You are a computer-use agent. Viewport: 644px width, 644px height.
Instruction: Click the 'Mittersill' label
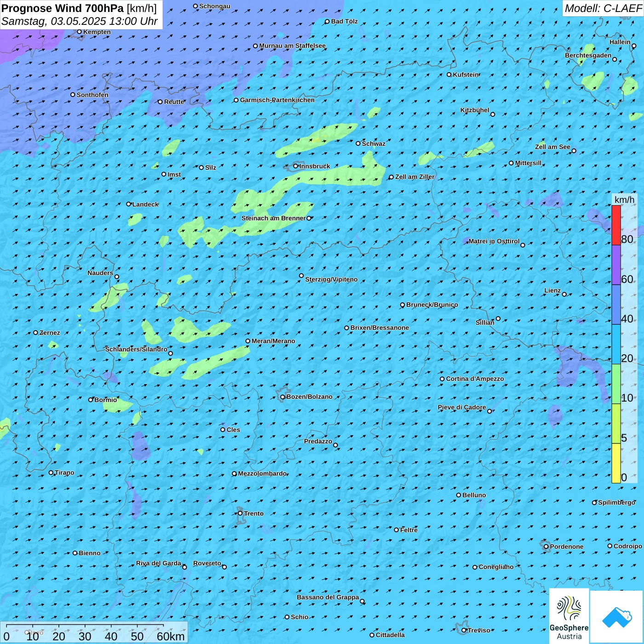(529, 163)
